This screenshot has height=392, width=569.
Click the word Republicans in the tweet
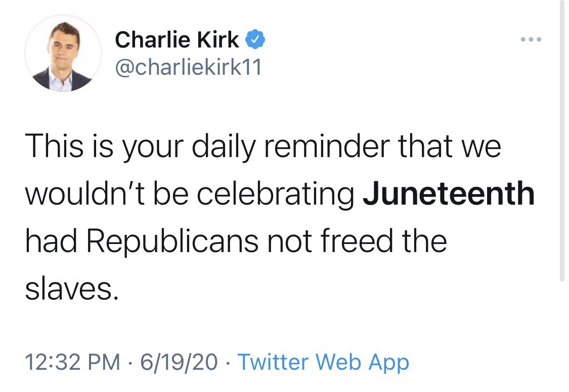coord(172,242)
